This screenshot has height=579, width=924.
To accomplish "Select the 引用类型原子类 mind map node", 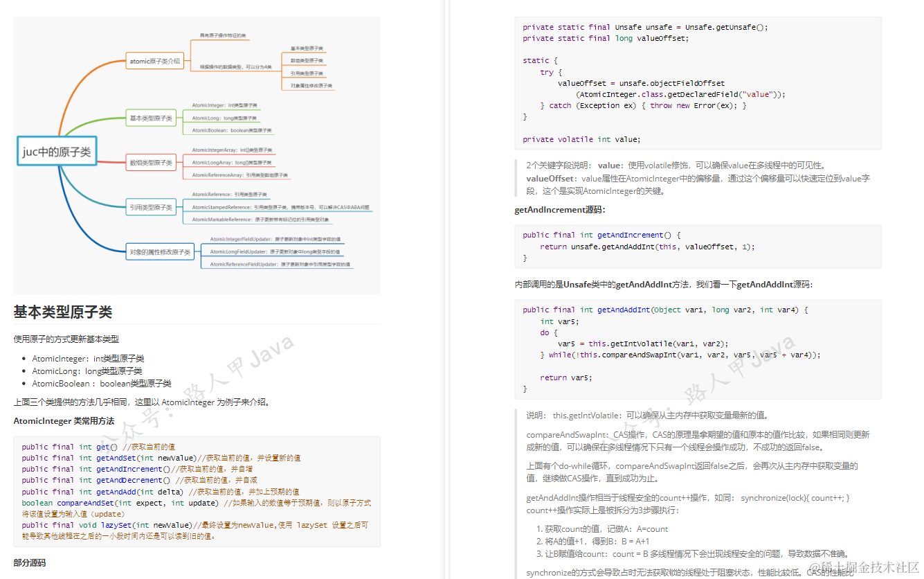I will [x=152, y=207].
